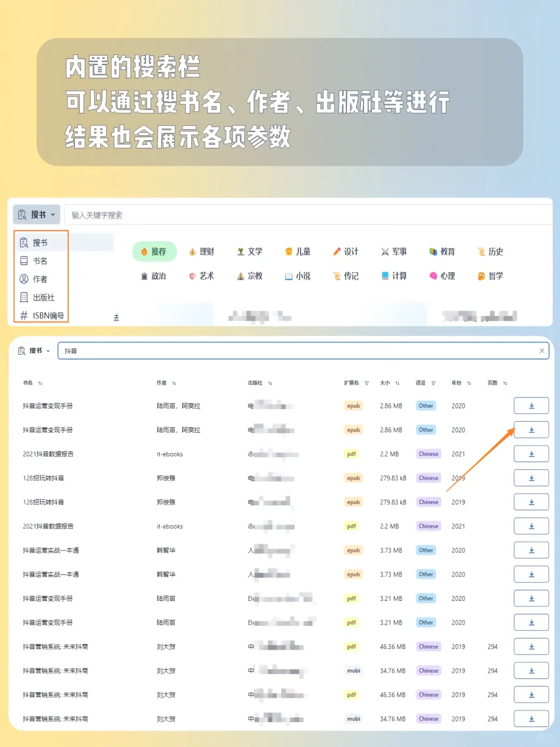Clear the 抖音 search with the X
Screen dimensions: 560x747
(542, 351)
